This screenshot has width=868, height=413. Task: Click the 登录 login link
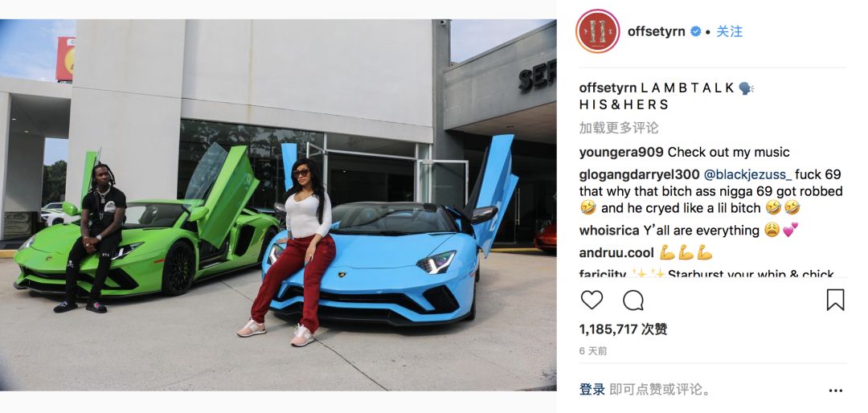coord(592,390)
